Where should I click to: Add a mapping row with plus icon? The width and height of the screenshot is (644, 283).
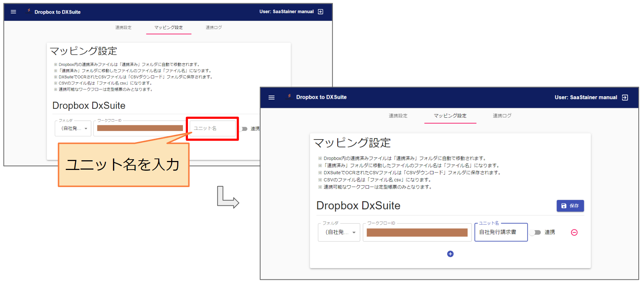(450, 254)
